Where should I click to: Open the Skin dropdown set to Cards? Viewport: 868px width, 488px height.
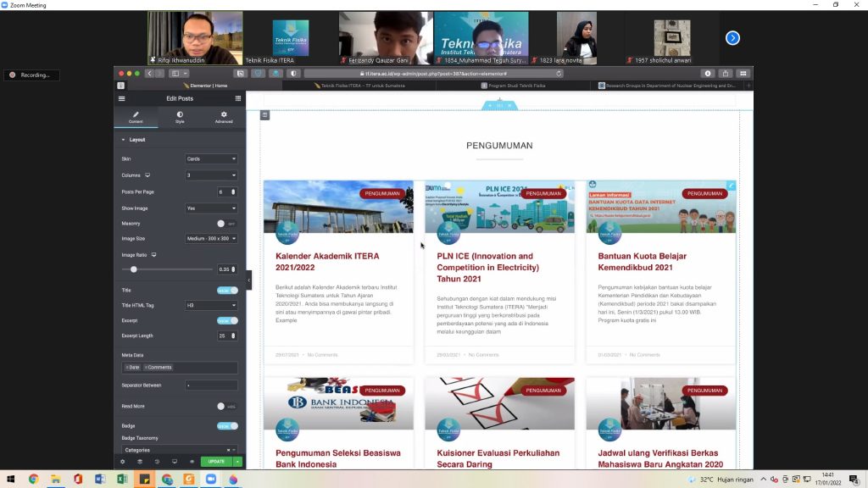[x=211, y=158]
